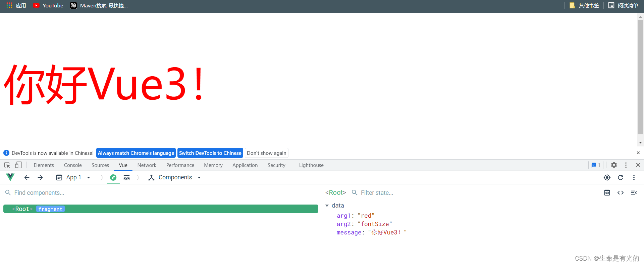Click the arg1 "red" value

pyautogui.click(x=366, y=216)
